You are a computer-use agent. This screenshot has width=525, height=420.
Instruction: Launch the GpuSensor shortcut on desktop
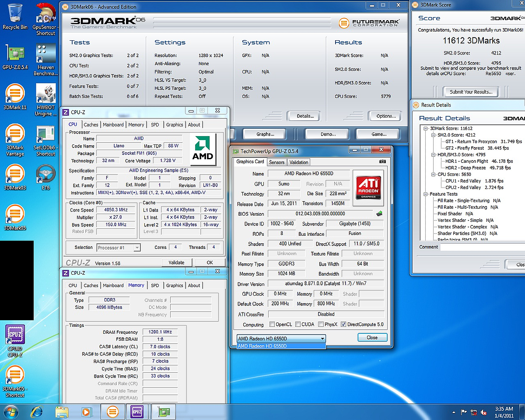[x=45, y=19]
